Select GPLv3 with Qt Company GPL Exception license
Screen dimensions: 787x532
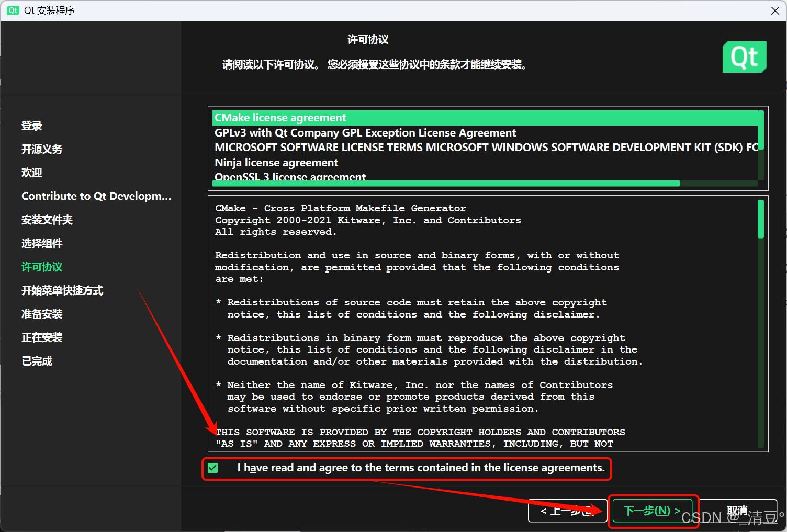485,133
